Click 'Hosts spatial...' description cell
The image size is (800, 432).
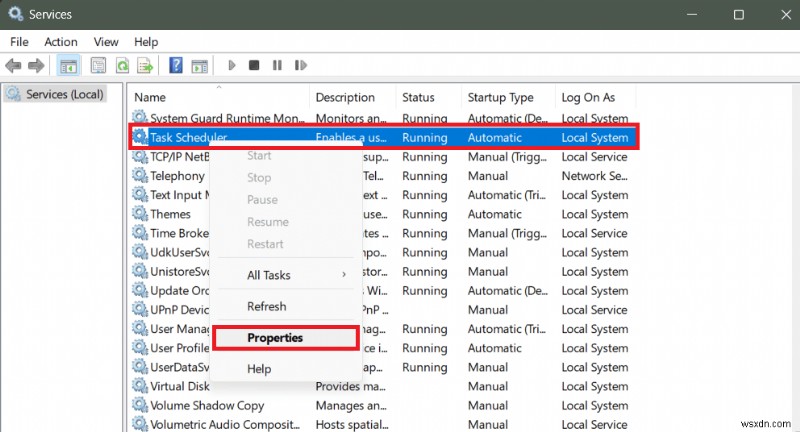coord(352,424)
